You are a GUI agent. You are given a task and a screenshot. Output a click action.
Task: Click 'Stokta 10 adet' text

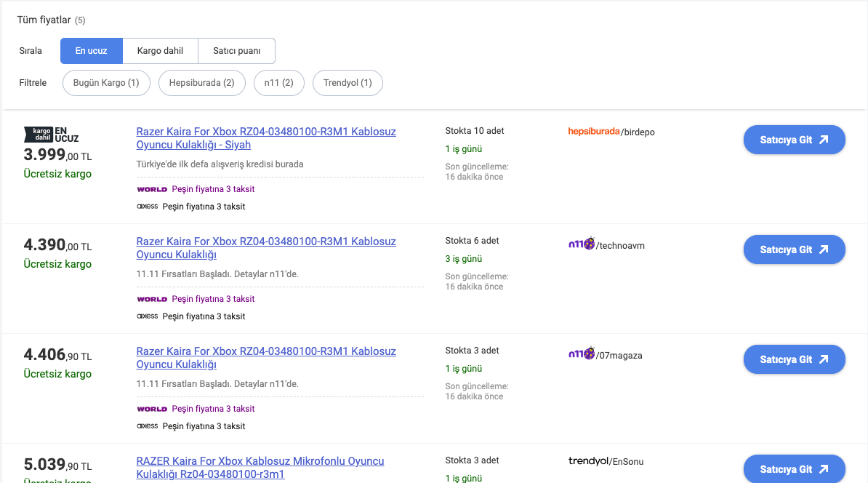[475, 131]
